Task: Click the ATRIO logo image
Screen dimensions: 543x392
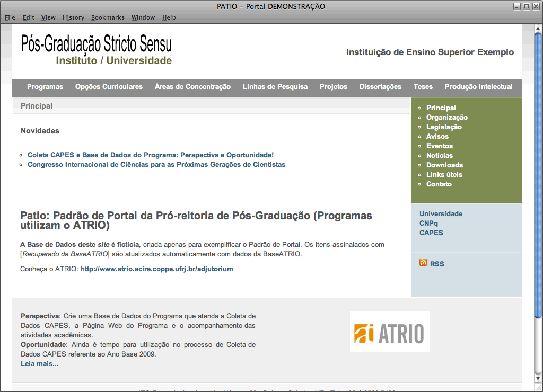Action: (389, 332)
